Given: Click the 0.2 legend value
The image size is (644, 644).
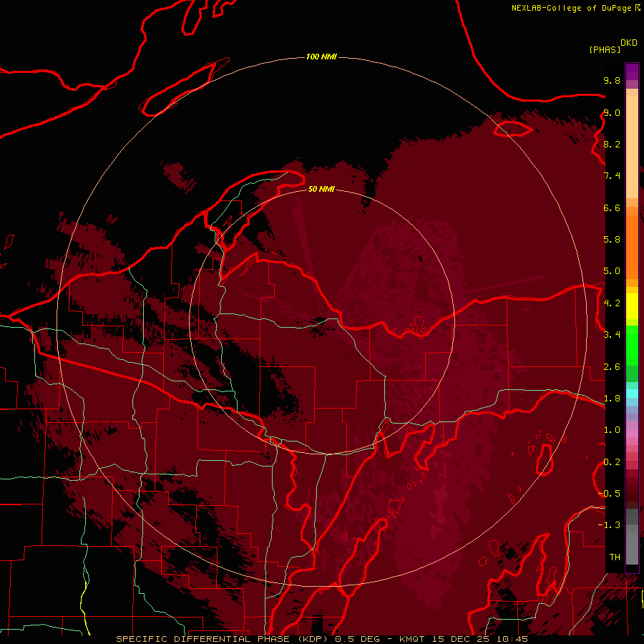Looking at the screenshot, I should click(612, 462).
